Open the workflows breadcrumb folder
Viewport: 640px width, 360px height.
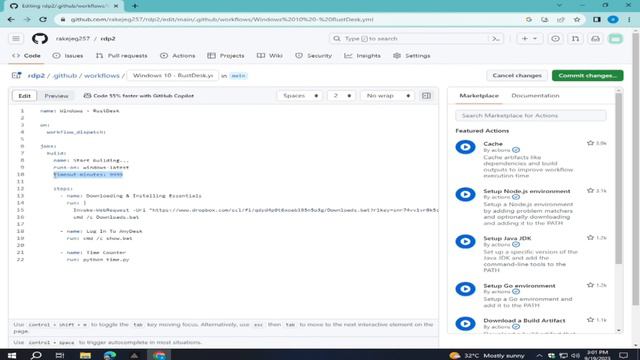click(102, 76)
